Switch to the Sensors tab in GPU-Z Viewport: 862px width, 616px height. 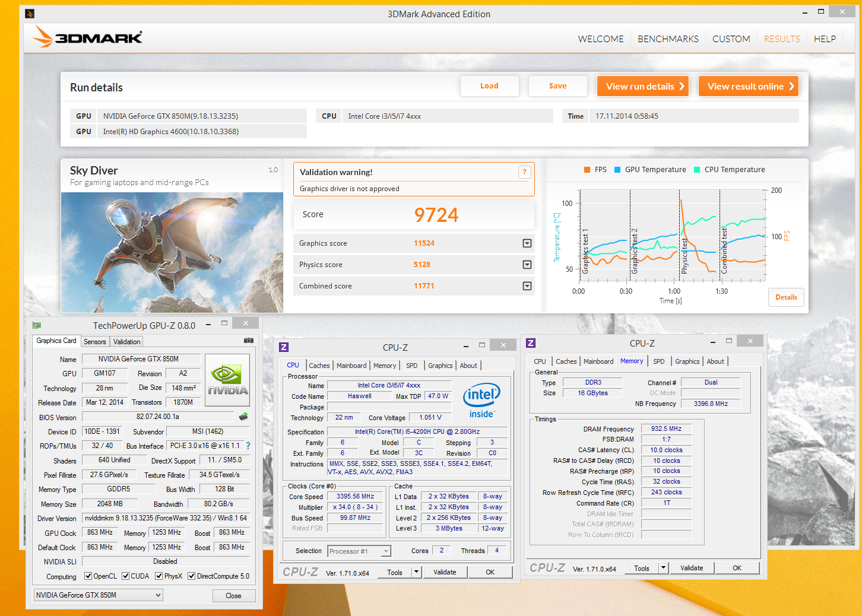click(95, 342)
